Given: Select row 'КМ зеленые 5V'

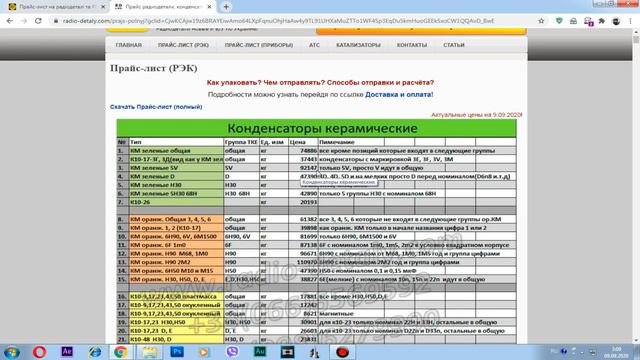Looking at the screenshot, I should [316, 168].
